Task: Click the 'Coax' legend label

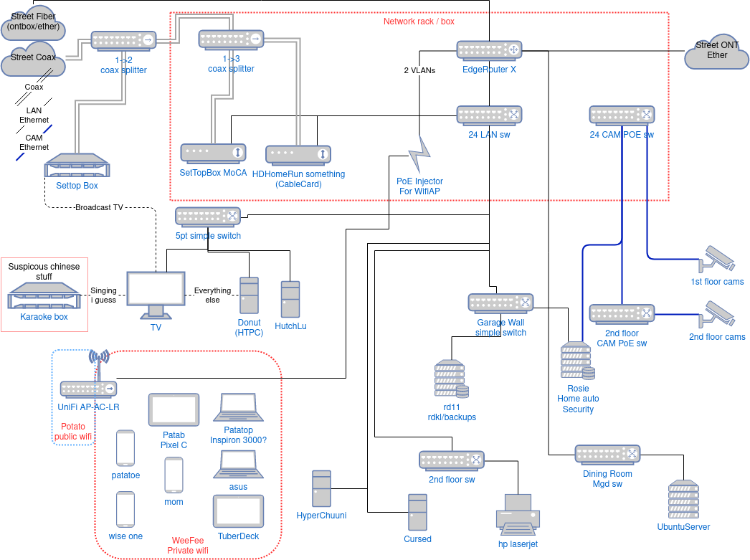Action: [x=34, y=87]
